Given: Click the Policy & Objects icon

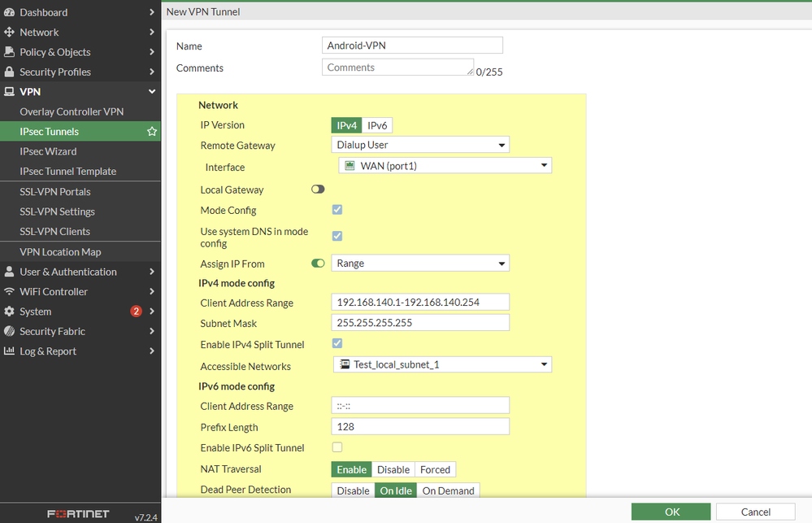Looking at the screenshot, I should coord(9,52).
